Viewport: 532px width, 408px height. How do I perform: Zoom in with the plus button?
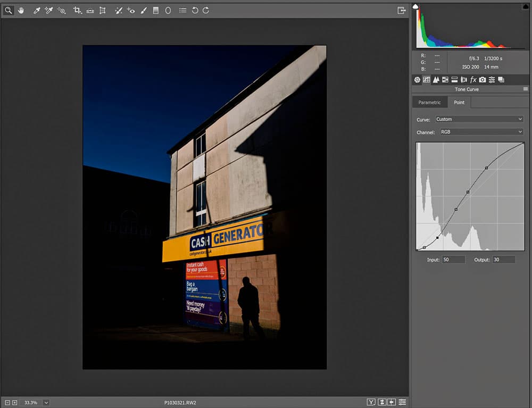pos(14,403)
